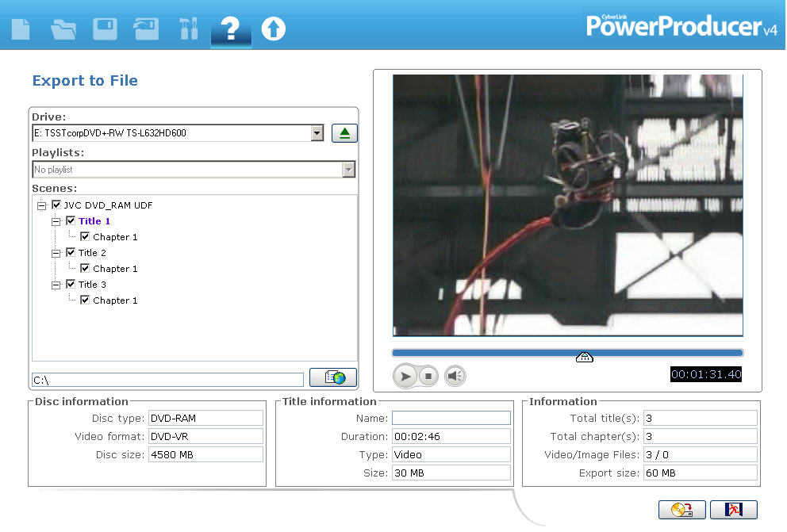Collapse the Title 2 node
Viewport: 787px width, 532px height.
pyautogui.click(x=56, y=253)
